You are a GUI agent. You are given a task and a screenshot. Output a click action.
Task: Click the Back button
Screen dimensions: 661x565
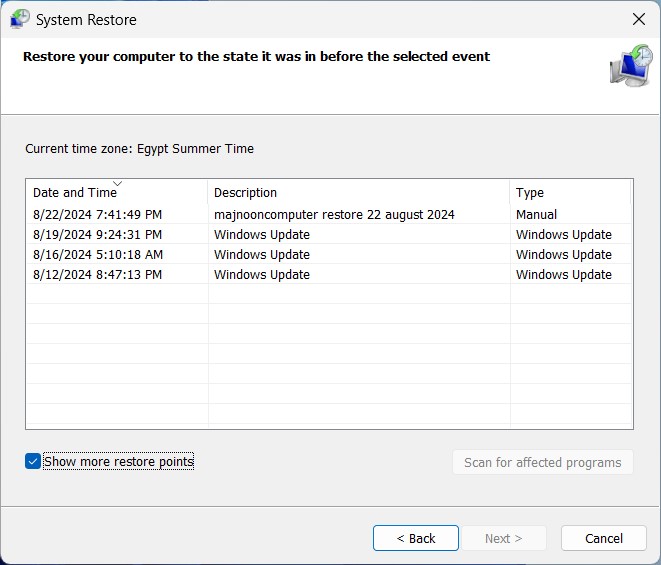[x=416, y=538]
